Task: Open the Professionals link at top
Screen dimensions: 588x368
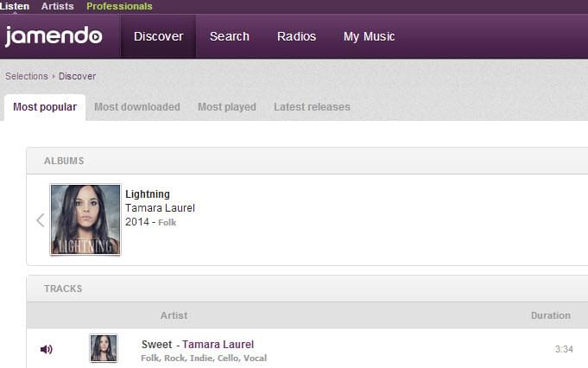Action: click(x=119, y=6)
